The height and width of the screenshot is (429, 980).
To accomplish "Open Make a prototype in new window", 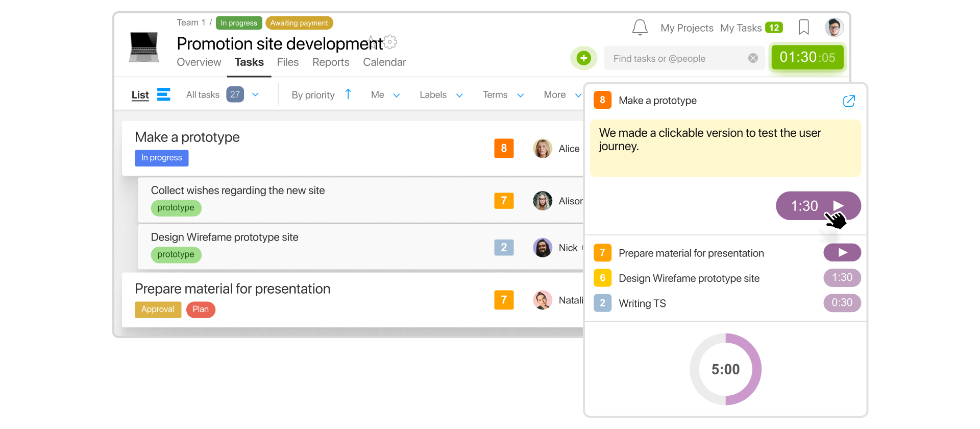I will pos(848,101).
